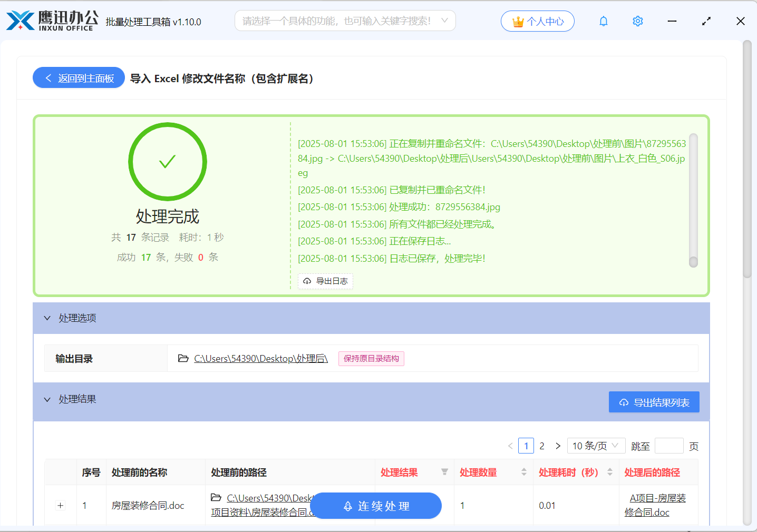This screenshot has width=757, height=532.
Task: Open the settings gear
Action: pos(638,21)
